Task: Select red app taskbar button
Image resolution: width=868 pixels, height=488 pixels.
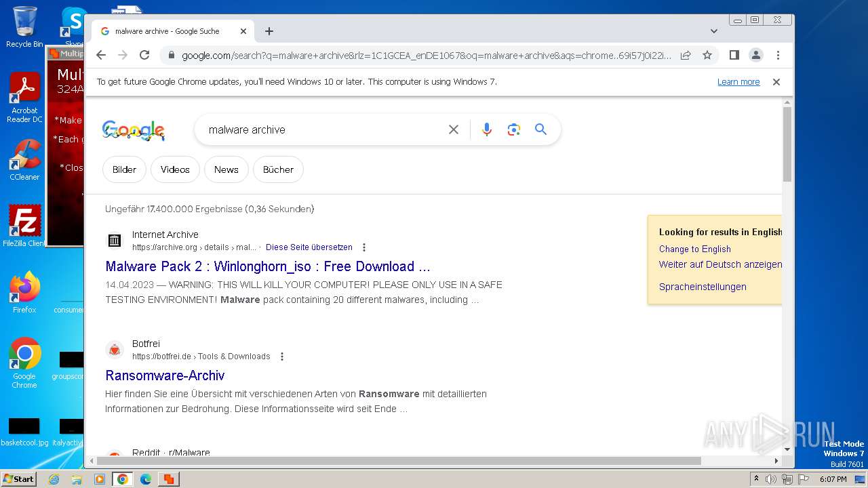Action: coord(168,479)
